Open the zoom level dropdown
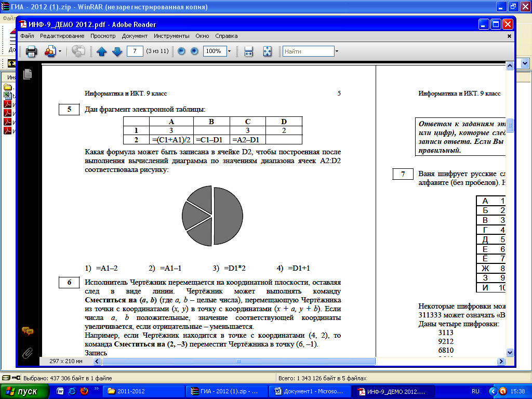Viewport: 532px width, 399px height. (x=229, y=51)
